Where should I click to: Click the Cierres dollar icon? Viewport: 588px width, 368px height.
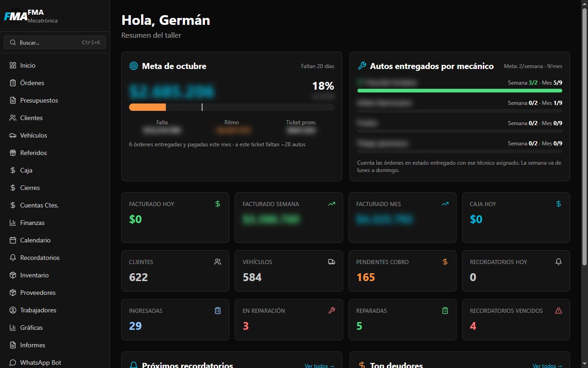(13, 188)
